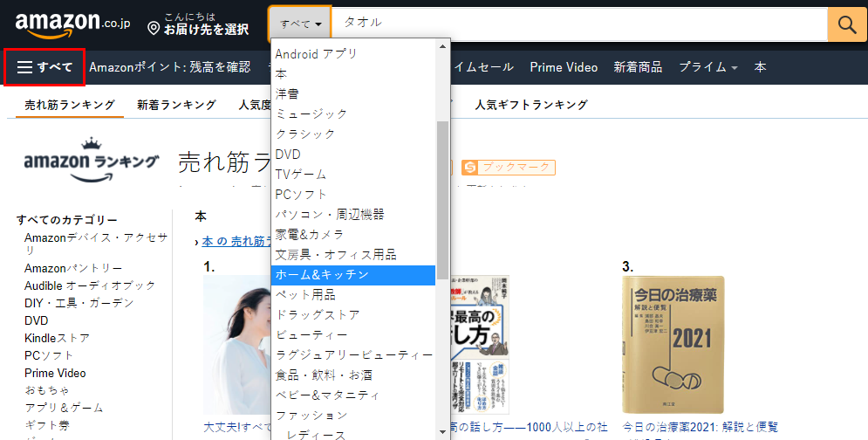This screenshot has height=440, width=868.
Task: Open ギフト券 category
Action: click(x=47, y=425)
